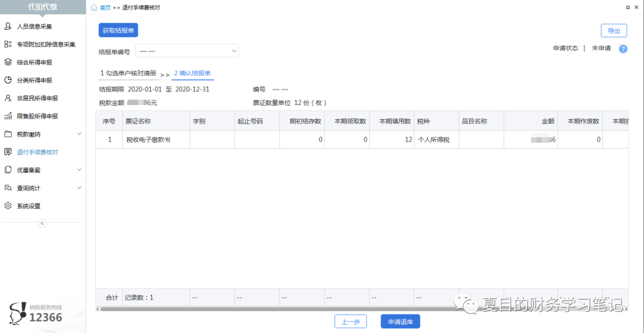Open the blue question mark help
This screenshot has width=644, height=333.
pyautogui.click(x=623, y=50)
